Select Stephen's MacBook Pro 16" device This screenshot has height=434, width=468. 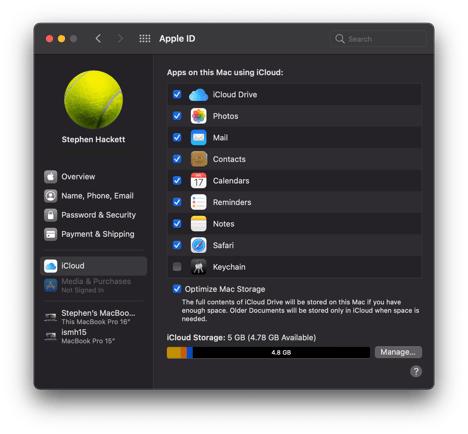93,317
